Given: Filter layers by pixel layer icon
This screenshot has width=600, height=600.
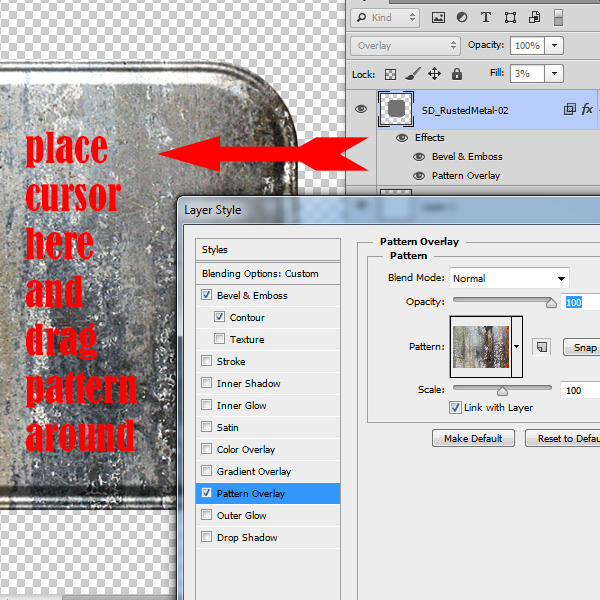Looking at the screenshot, I should pyautogui.click(x=438, y=18).
